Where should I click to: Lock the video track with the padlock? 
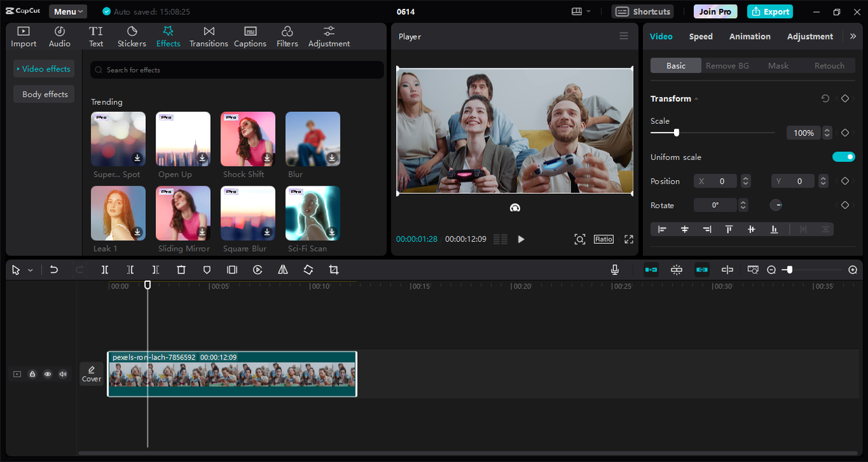32,374
